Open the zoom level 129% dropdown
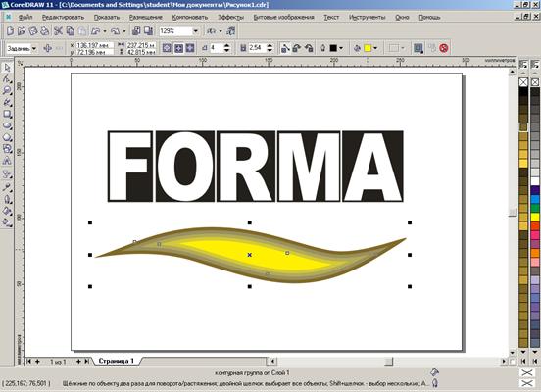 [x=195, y=31]
